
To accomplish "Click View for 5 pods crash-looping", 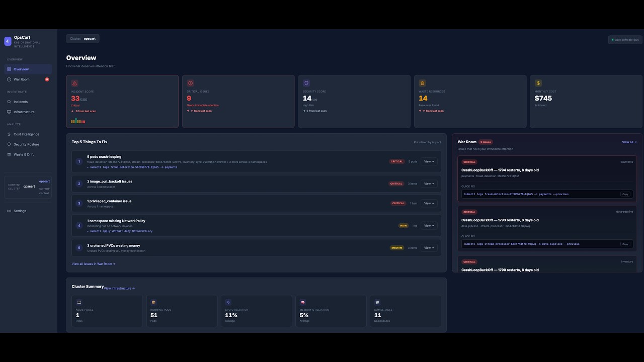I will [x=429, y=161].
